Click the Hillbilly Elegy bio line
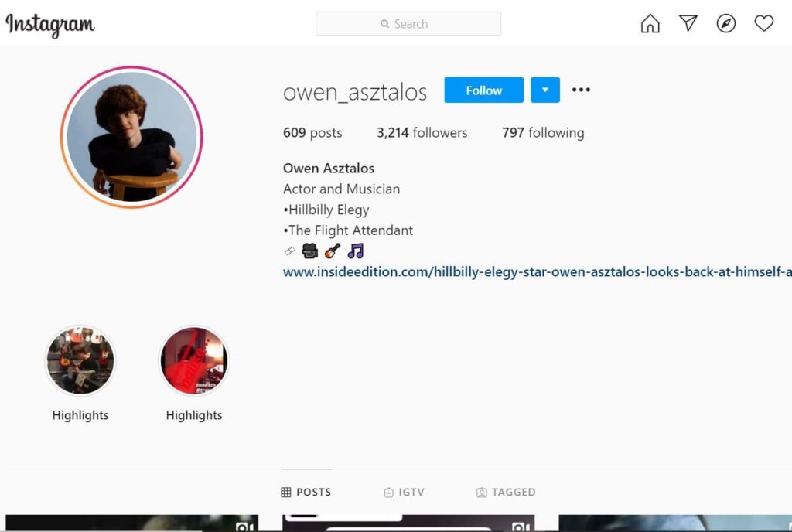The height and width of the screenshot is (532, 792). pos(326,210)
